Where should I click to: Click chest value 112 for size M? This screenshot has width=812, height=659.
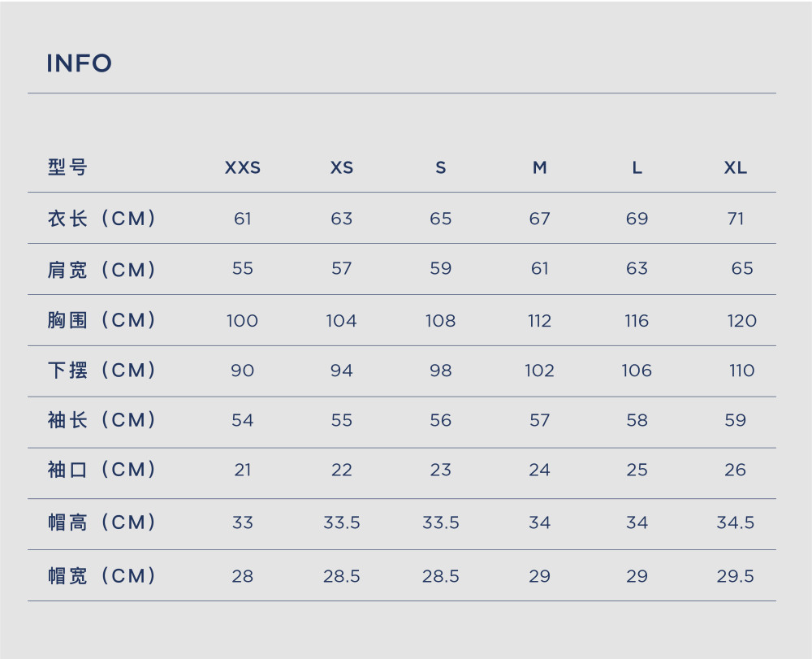coord(540,321)
